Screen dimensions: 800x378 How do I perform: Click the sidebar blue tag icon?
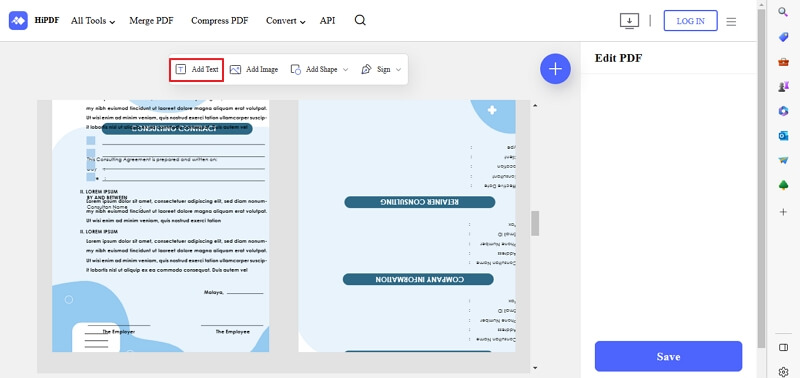coord(783,37)
